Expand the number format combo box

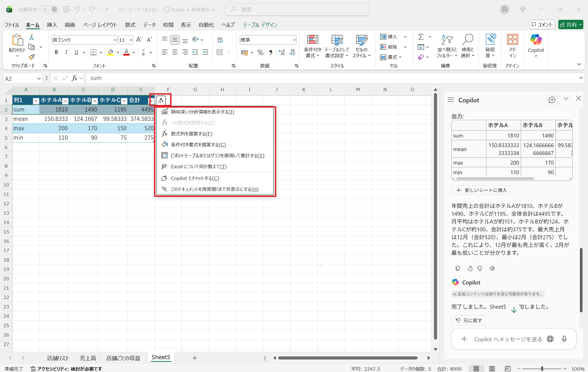[294, 40]
